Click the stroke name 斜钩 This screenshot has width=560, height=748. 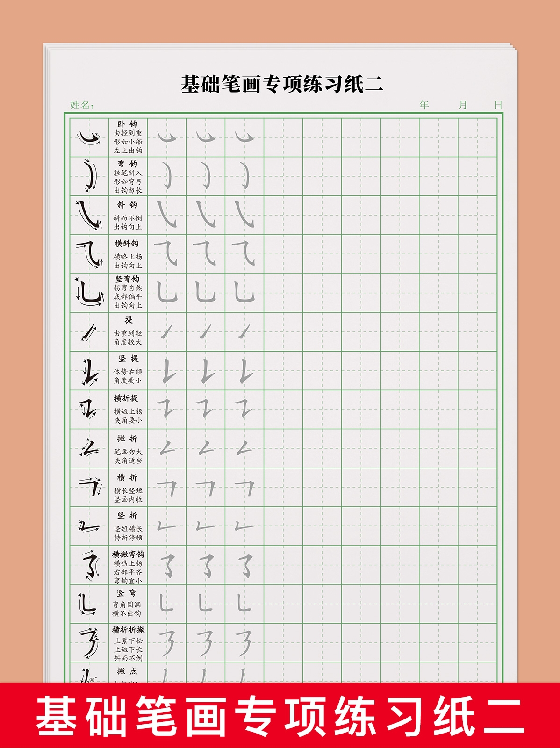tap(127, 205)
